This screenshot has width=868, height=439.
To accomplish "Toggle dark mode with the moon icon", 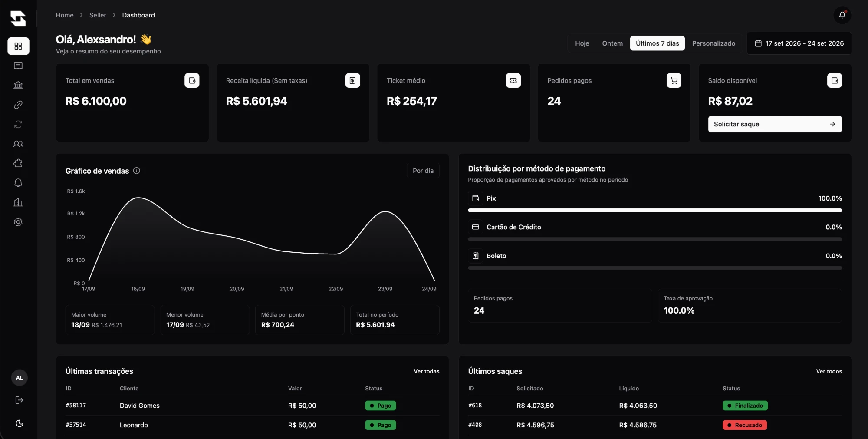I will click(x=20, y=423).
